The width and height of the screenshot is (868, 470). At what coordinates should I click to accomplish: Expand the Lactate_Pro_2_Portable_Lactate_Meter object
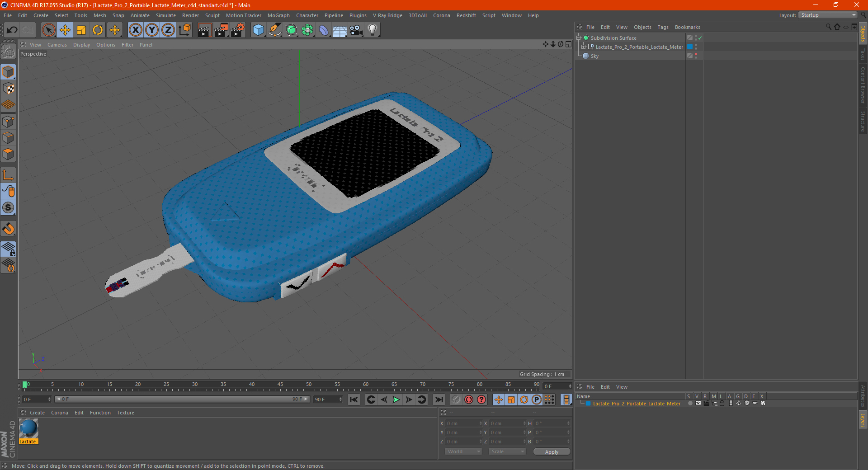[584, 47]
